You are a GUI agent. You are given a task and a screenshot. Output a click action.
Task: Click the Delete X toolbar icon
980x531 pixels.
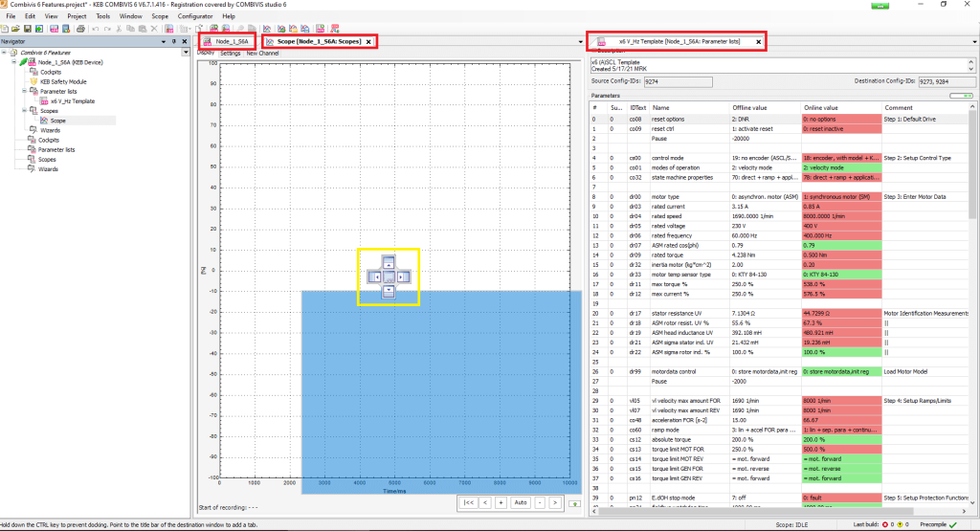tap(154, 29)
